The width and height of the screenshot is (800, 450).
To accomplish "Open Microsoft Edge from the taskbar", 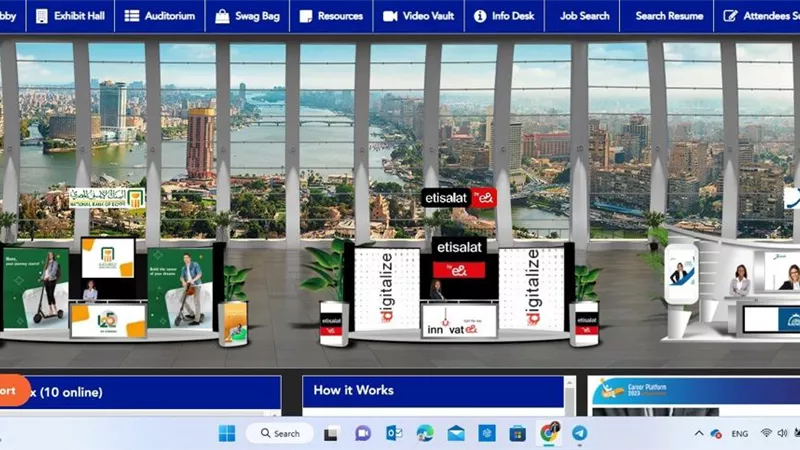I will pyautogui.click(x=424, y=434).
